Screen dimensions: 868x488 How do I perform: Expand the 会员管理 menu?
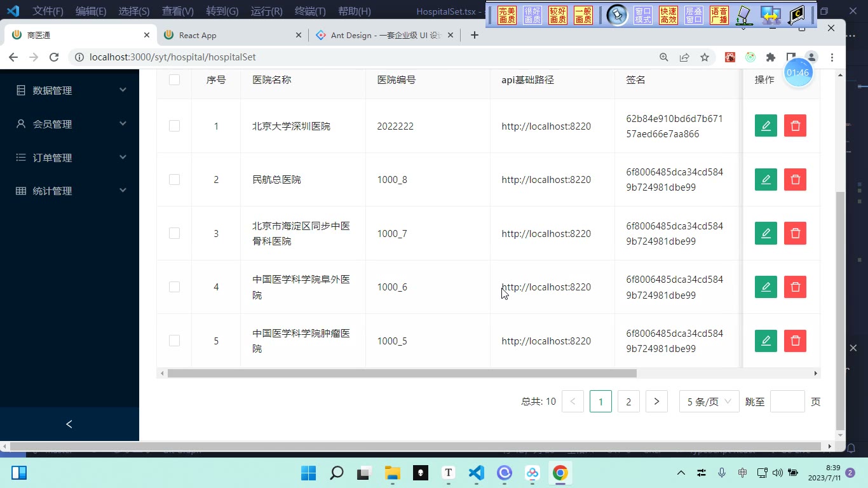pos(69,124)
